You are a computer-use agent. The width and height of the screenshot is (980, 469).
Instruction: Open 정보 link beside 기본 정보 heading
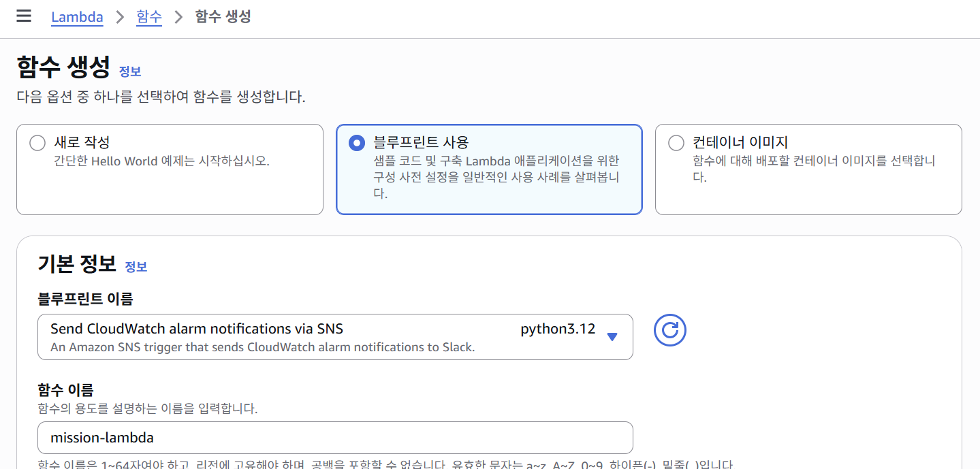pyautogui.click(x=136, y=267)
